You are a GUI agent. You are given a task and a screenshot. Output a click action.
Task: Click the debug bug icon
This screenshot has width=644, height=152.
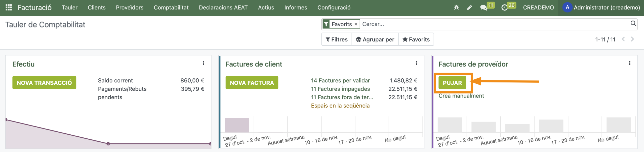456,8
